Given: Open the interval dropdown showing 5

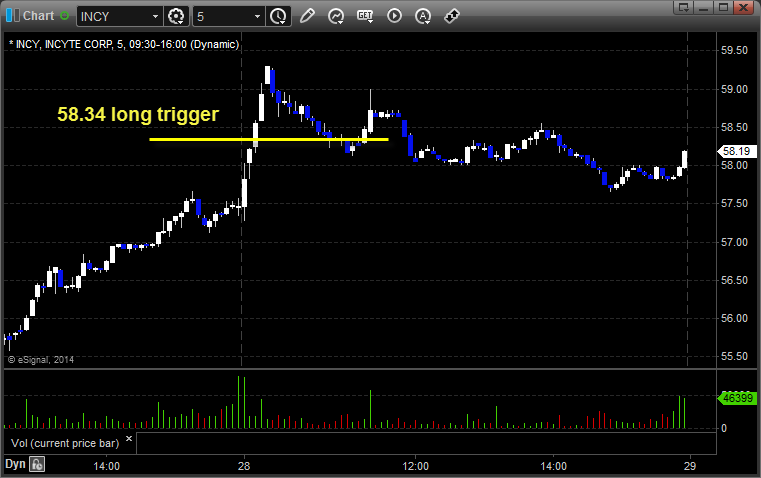Looking at the screenshot, I should pyautogui.click(x=257, y=16).
